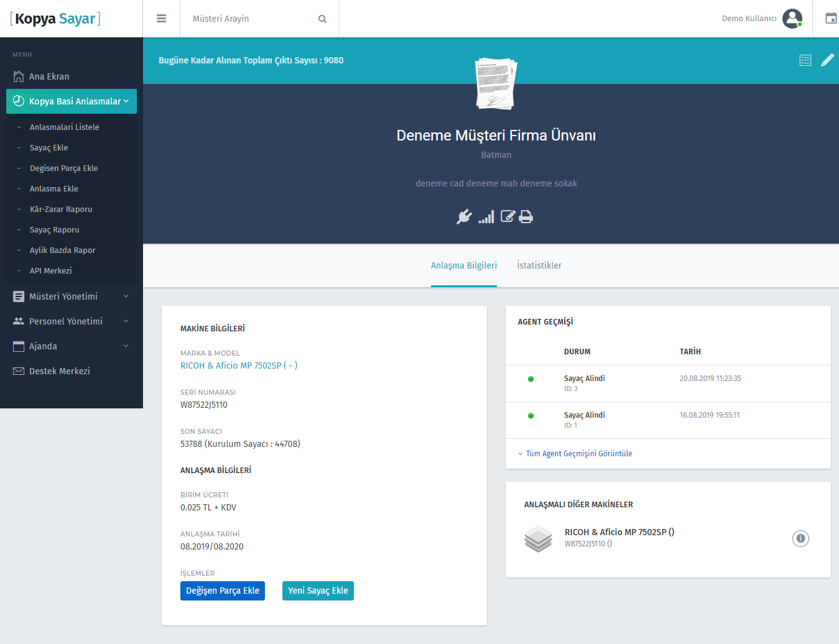Expand Personel Yönetimi menu
The height and width of the screenshot is (644, 839).
point(72,321)
